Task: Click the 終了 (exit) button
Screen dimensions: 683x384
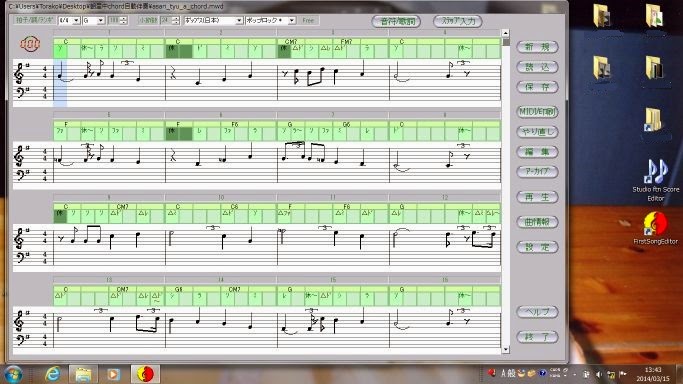Action: pos(537,337)
